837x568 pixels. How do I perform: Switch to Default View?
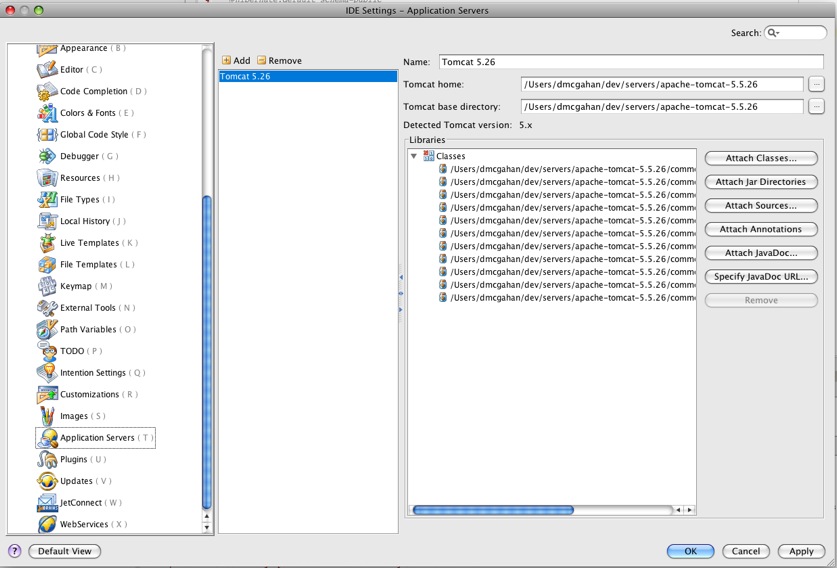65,551
